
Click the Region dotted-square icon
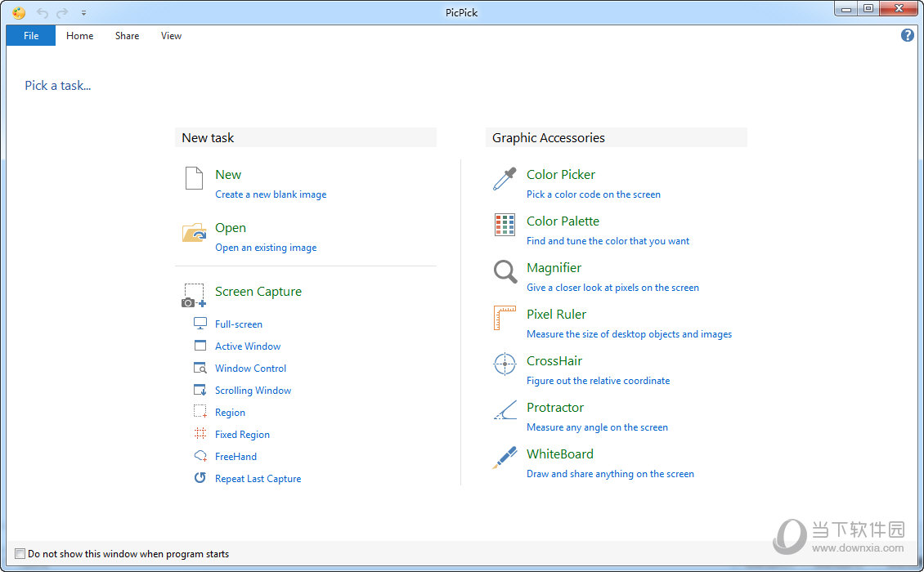(x=200, y=412)
